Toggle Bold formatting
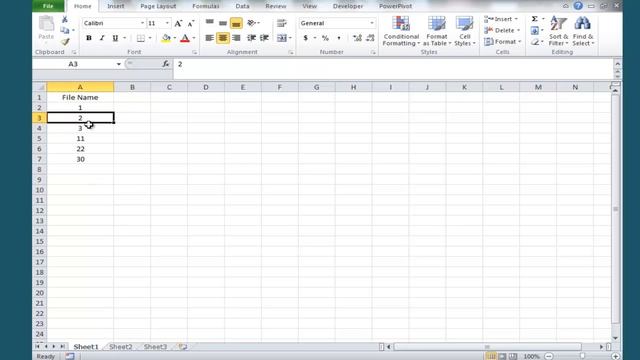The width and height of the screenshot is (640, 360). 89,38
